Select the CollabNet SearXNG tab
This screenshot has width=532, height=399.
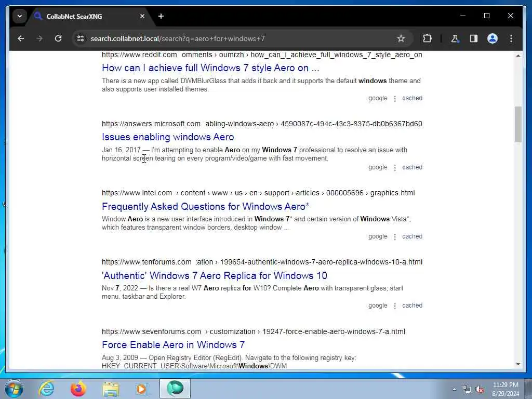(x=89, y=16)
